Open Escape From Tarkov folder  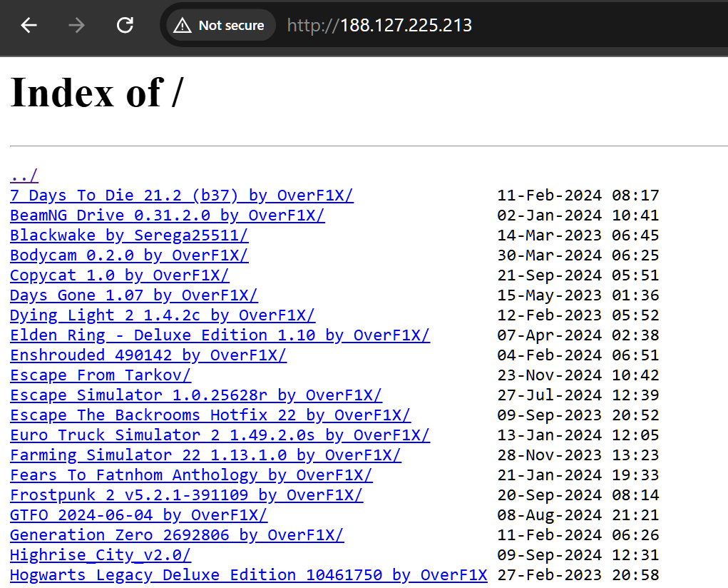pos(101,375)
